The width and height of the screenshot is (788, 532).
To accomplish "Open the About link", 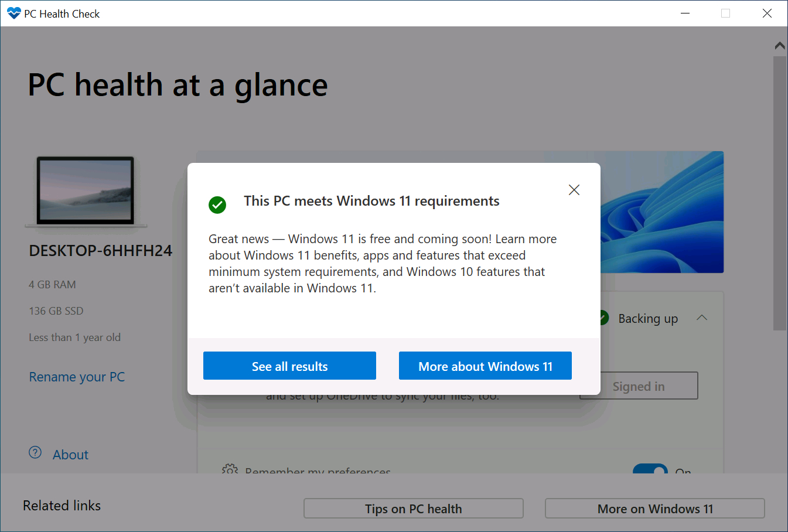I will point(70,455).
